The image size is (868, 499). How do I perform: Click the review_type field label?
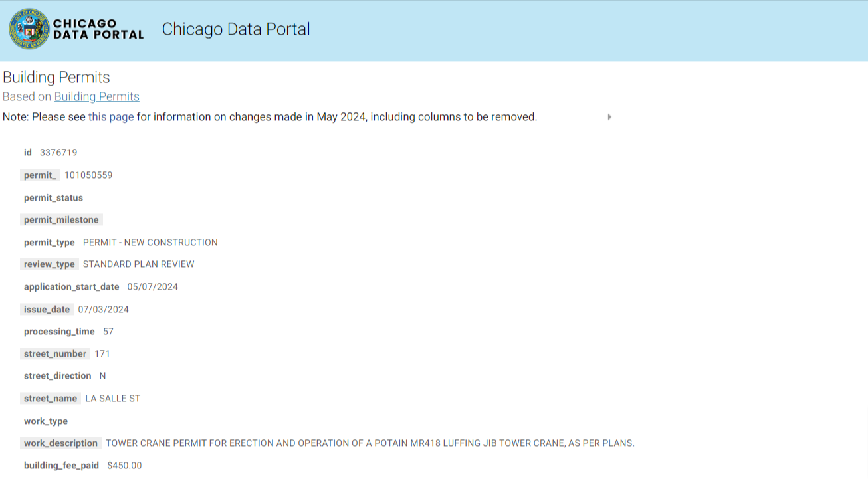tap(49, 264)
